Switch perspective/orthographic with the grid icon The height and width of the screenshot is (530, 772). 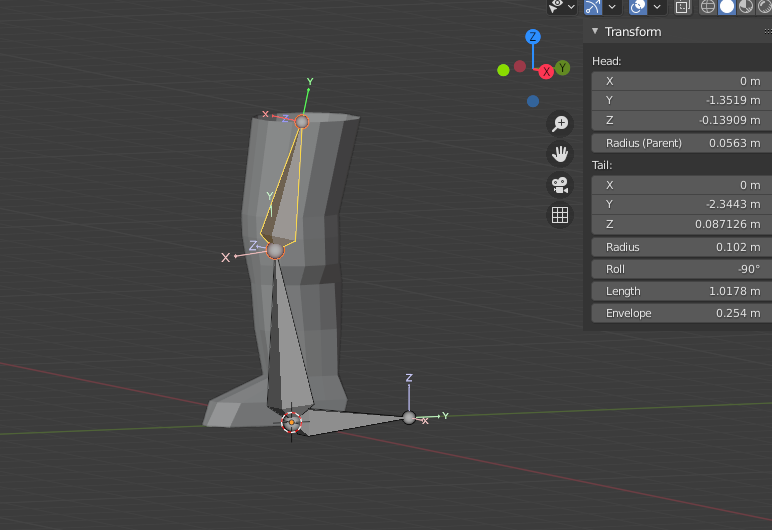click(x=560, y=215)
